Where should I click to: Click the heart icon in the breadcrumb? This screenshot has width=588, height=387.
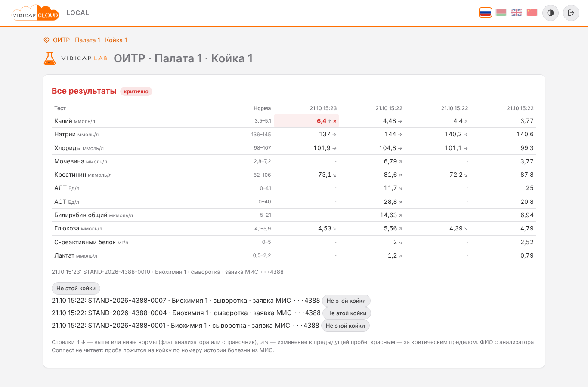click(x=46, y=40)
